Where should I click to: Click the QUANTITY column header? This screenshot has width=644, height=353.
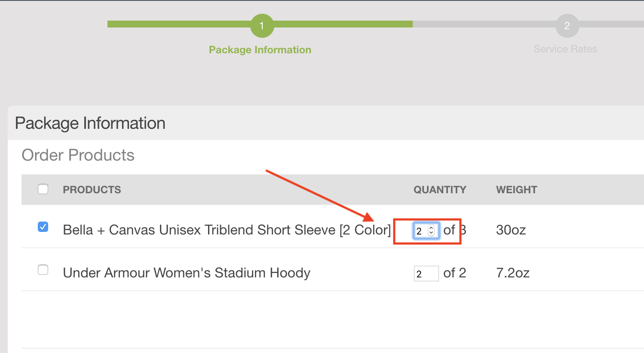440,189
